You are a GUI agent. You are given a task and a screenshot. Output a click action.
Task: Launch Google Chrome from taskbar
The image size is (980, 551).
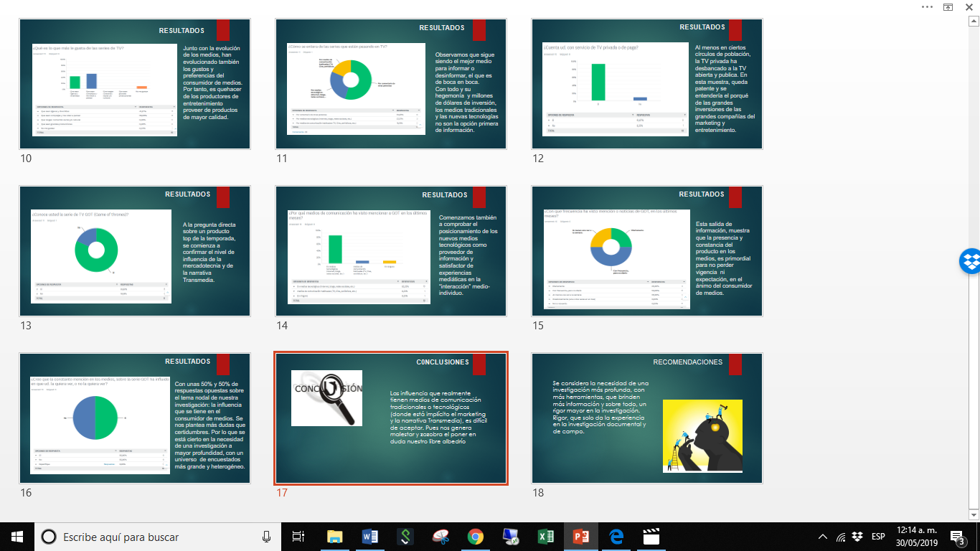coord(475,537)
